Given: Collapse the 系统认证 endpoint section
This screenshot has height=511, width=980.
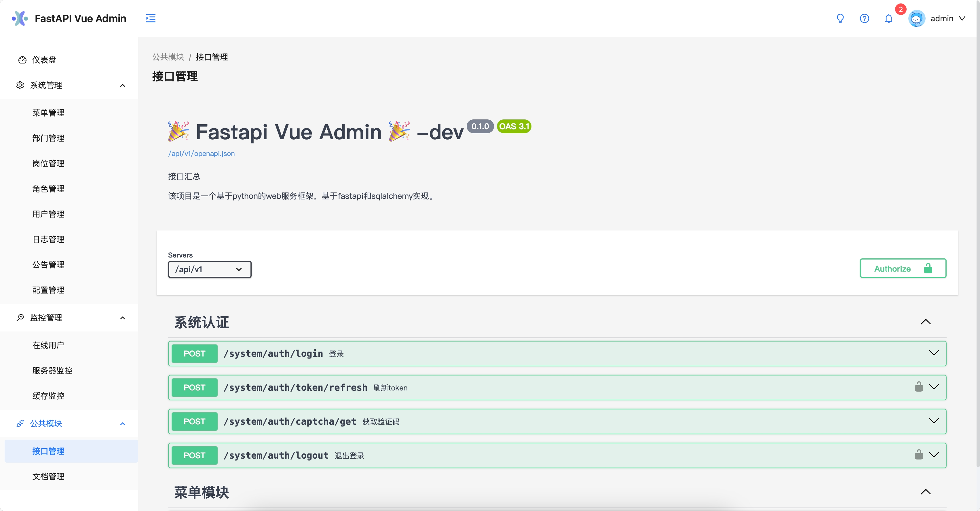Looking at the screenshot, I should [x=925, y=322].
